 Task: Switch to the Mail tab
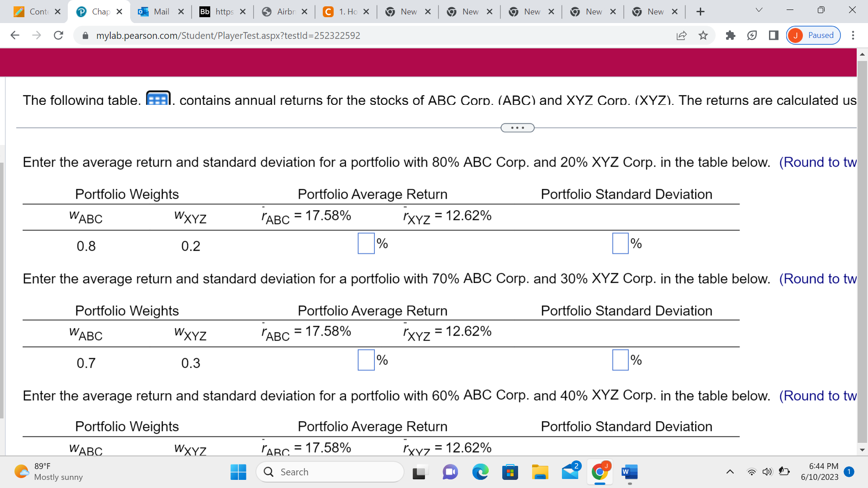click(161, 12)
